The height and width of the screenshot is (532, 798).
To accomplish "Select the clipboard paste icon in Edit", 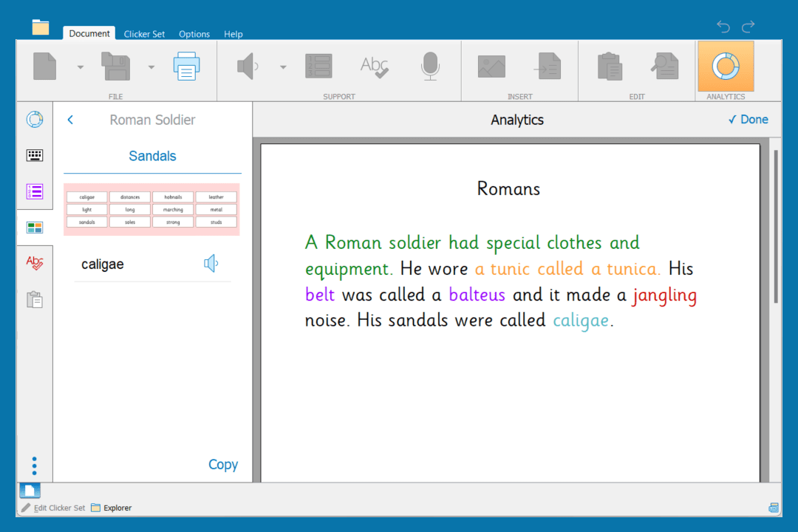I will 610,66.
